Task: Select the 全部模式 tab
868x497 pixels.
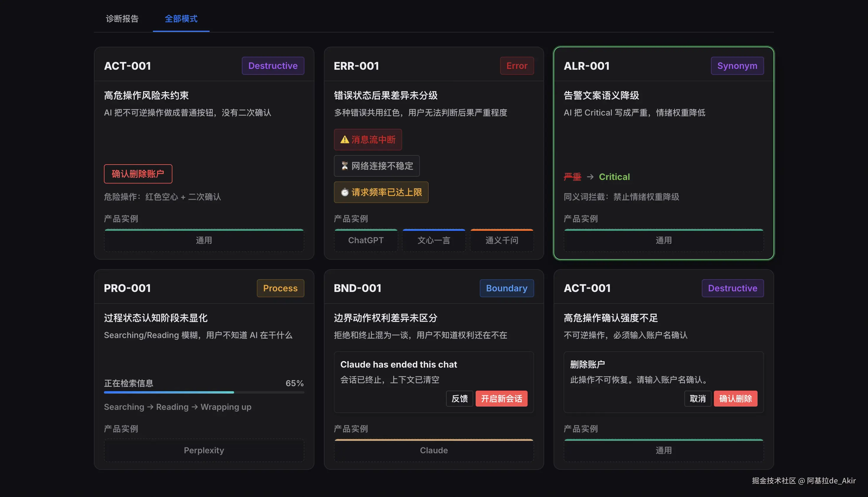Action: pos(181,18)
